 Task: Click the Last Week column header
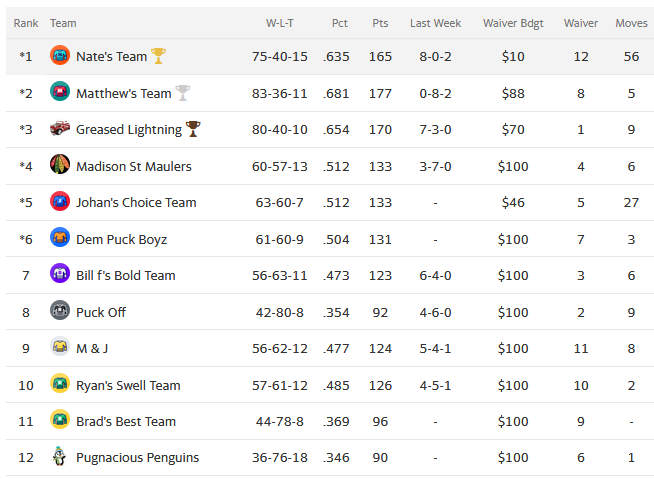pos(435,23)
